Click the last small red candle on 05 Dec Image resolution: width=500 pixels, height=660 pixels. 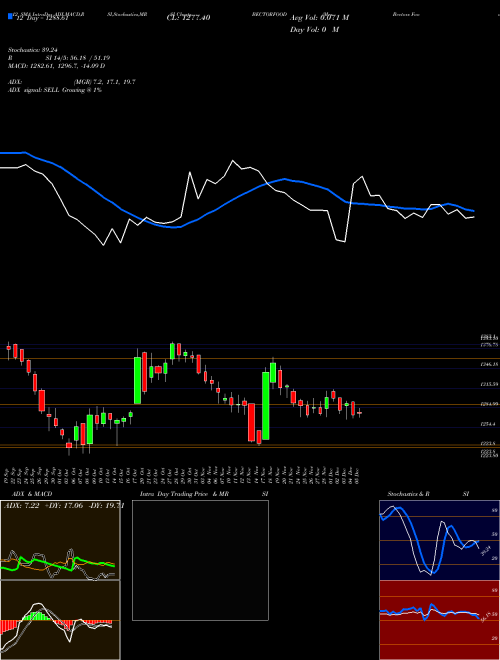[359, 413]
